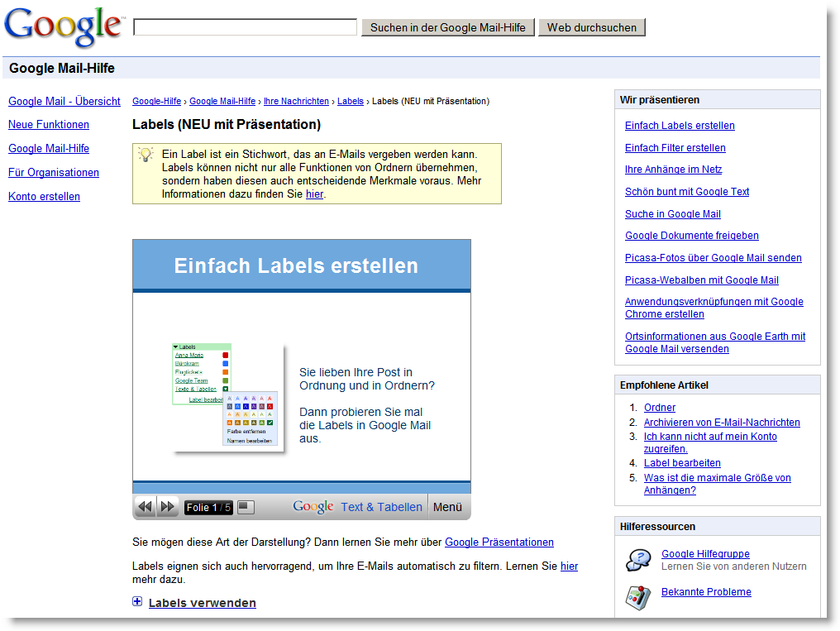Screen dimensions: 840x631
Task: Open Bekannte Probleme text link
Action: (706, 592)
